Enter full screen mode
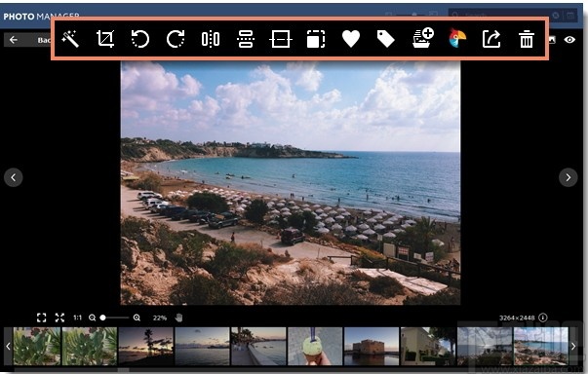 [x=59, y=318]
